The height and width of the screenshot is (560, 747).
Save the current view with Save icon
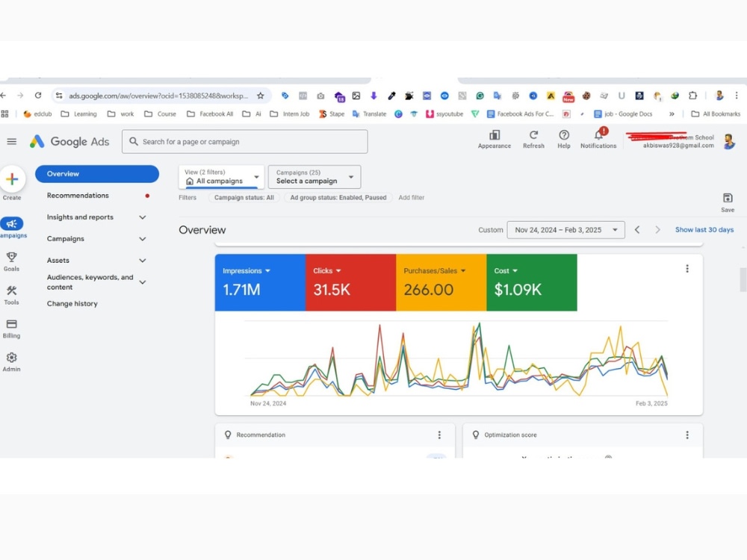click(728, 198)
